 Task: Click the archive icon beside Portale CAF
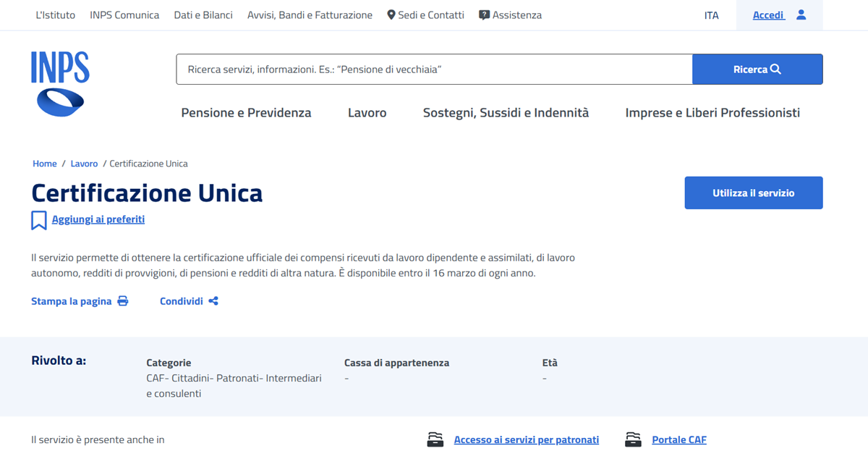click(x=633, y=439)
